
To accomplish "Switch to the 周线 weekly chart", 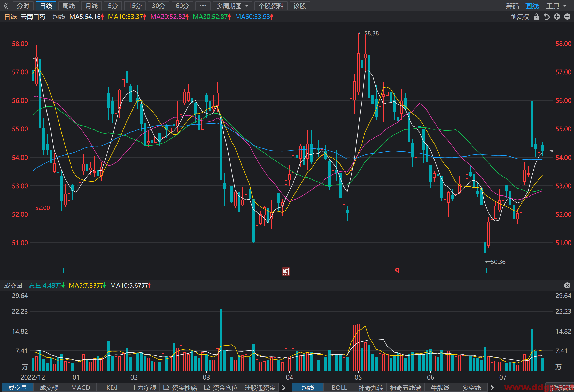I will [x=69, y=6].
